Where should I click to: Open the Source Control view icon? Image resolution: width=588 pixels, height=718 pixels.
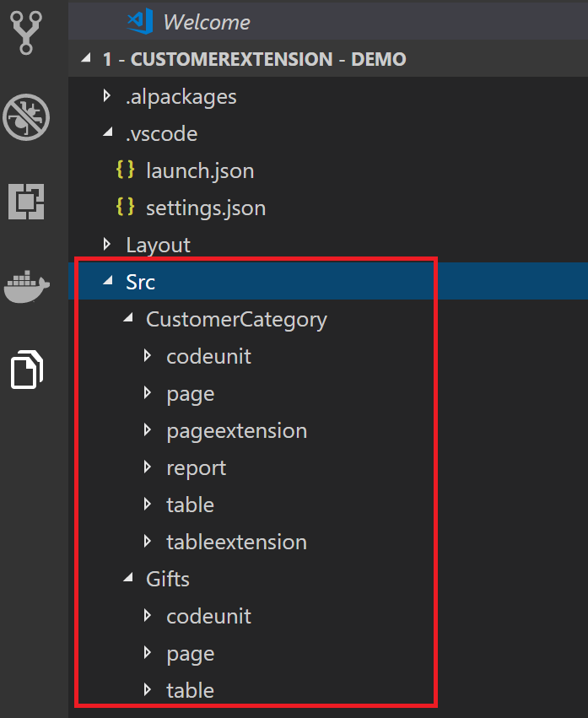pyautogui.click(x=26, y=32)
